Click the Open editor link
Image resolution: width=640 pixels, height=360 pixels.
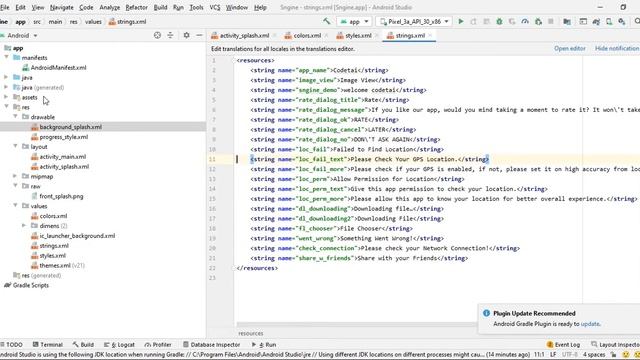569,48
